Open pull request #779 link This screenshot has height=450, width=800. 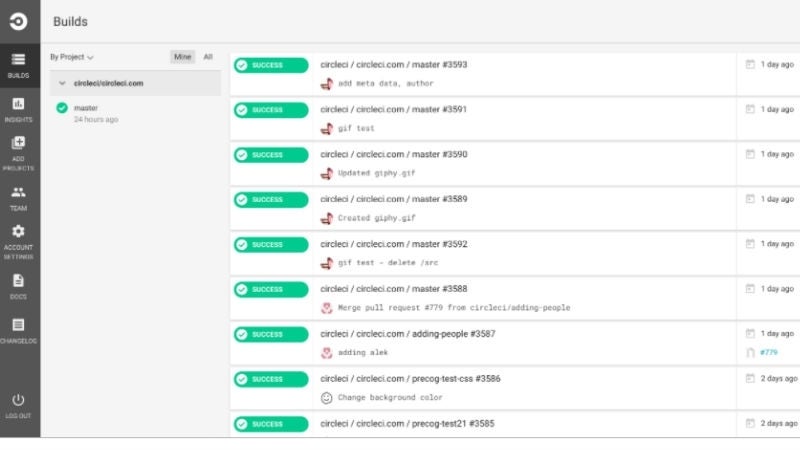(x=768, y=353)
